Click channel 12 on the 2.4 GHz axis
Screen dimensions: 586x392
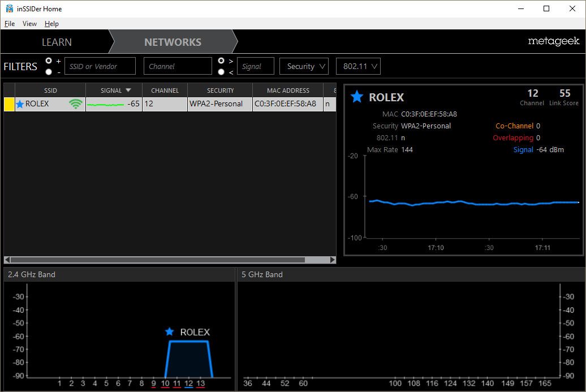pos(189,384)
